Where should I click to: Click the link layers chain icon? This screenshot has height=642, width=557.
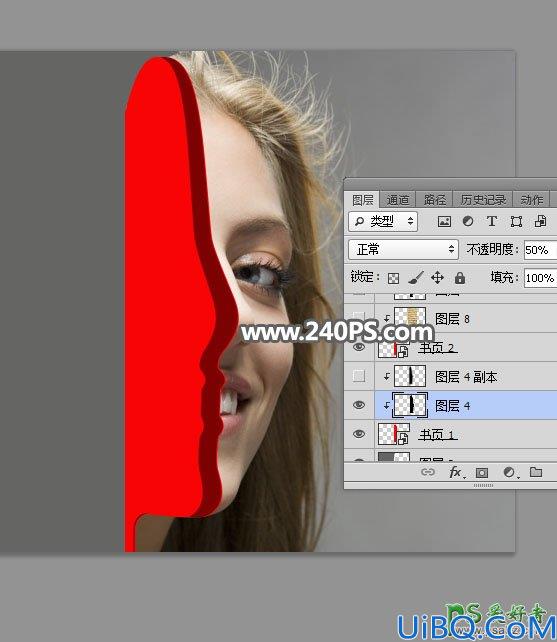(x=428, y=472)
